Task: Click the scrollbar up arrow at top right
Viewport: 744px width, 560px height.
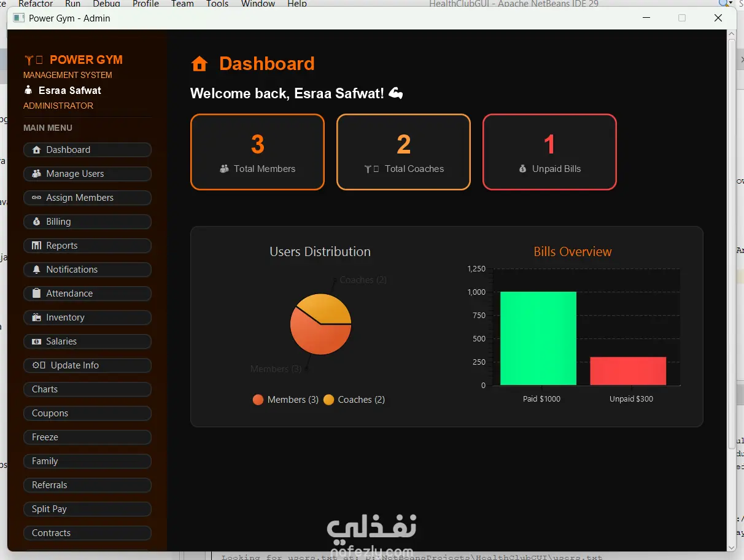Action: pos(731,34)
